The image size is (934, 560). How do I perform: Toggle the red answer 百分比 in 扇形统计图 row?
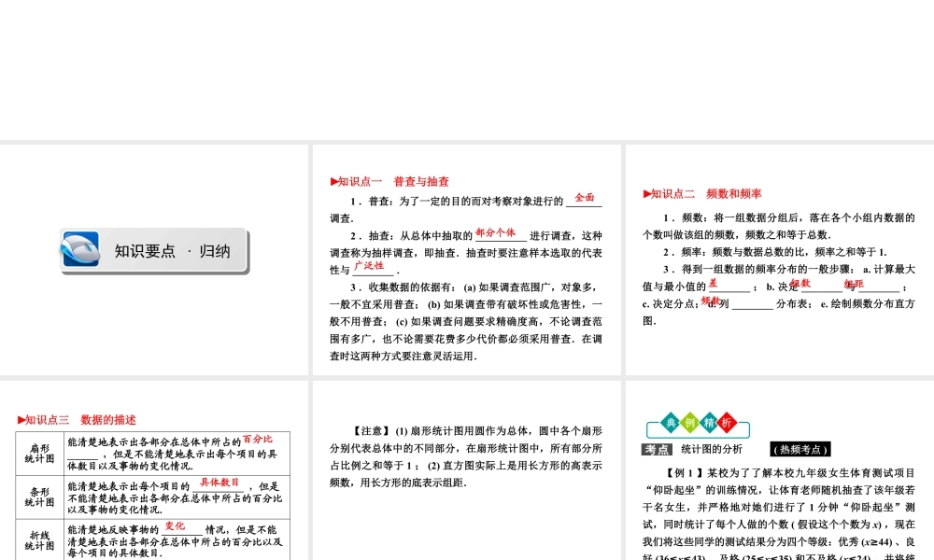[x=257, y=441]
